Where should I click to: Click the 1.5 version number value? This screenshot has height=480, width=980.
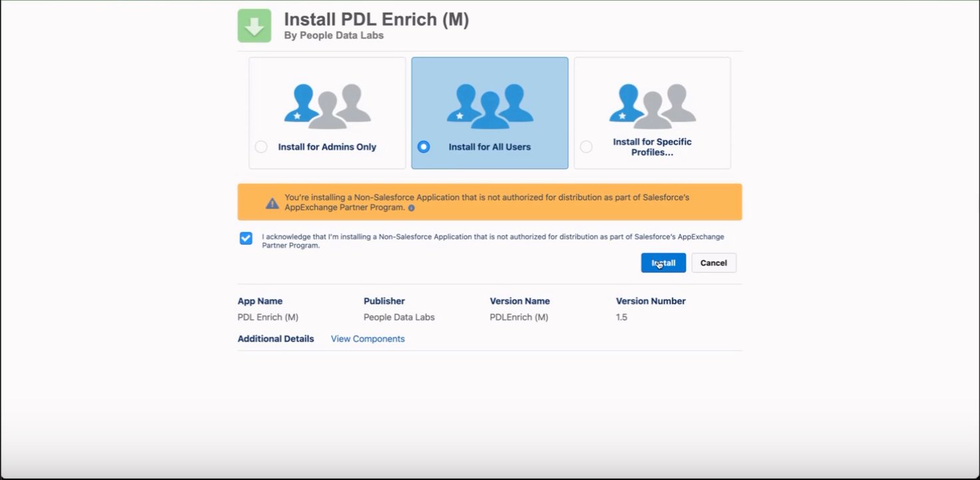(621, 317)
